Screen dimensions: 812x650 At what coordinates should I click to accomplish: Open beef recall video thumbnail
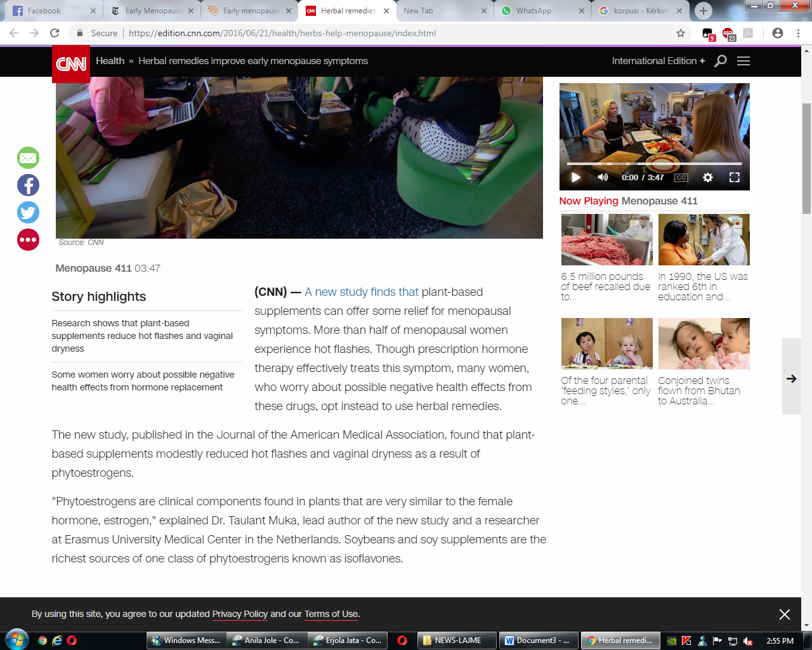(x=606, y=240)
